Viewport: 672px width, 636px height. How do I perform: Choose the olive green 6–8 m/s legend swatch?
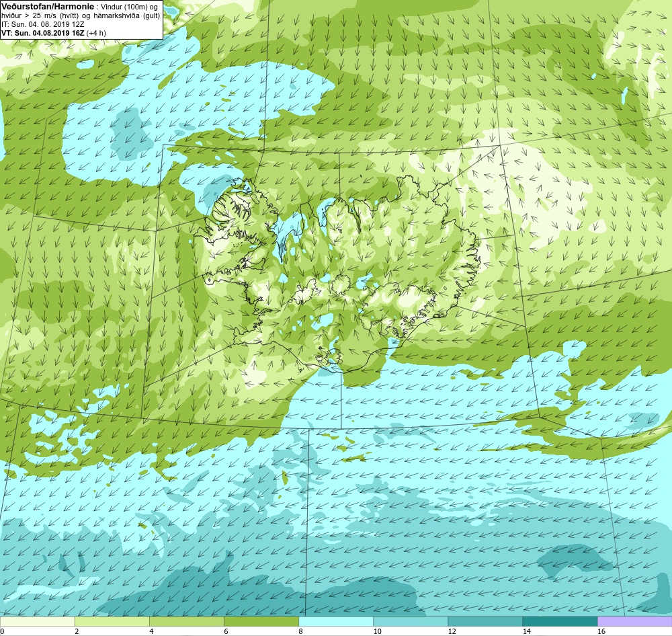point(261,621)
